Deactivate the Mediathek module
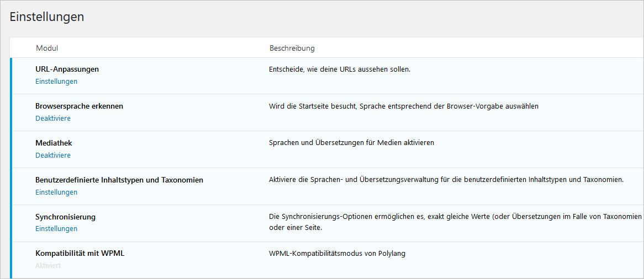This screenshot has height=279, width=644. pos(53,155)
